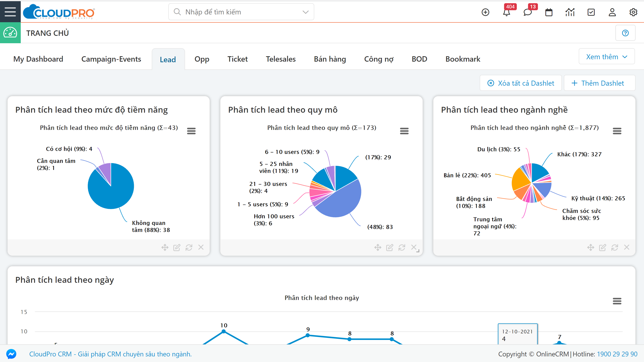
Task: Click 'Xóa tất cả Dashlet'
Action: (x=521, y=83)
